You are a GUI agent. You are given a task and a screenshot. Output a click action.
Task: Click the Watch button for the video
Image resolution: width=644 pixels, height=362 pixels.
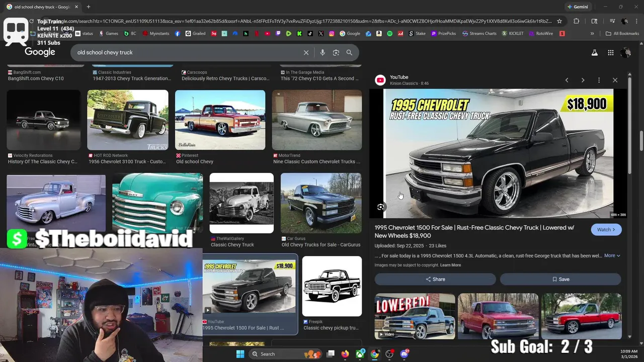(606, 230)
